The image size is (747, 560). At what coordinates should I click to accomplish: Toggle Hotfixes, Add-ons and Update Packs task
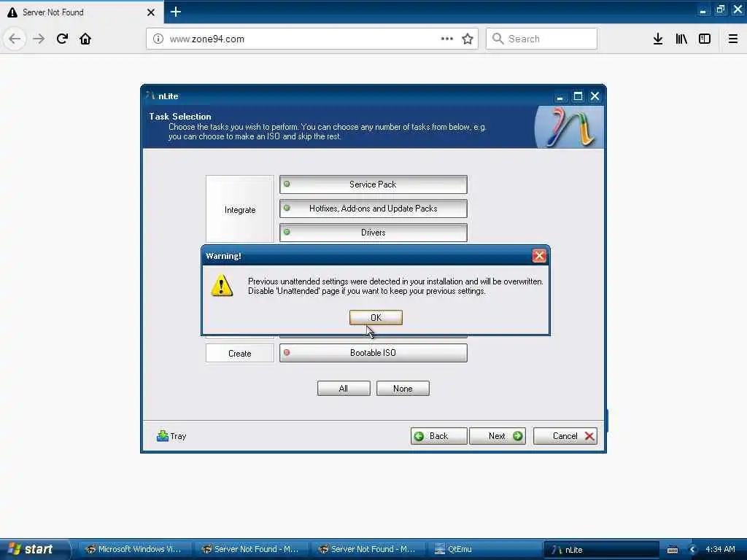point(373,208)
